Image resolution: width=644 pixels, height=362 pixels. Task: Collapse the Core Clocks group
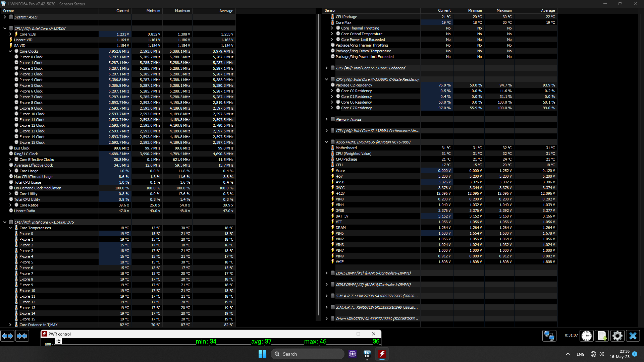pos(10,51)
